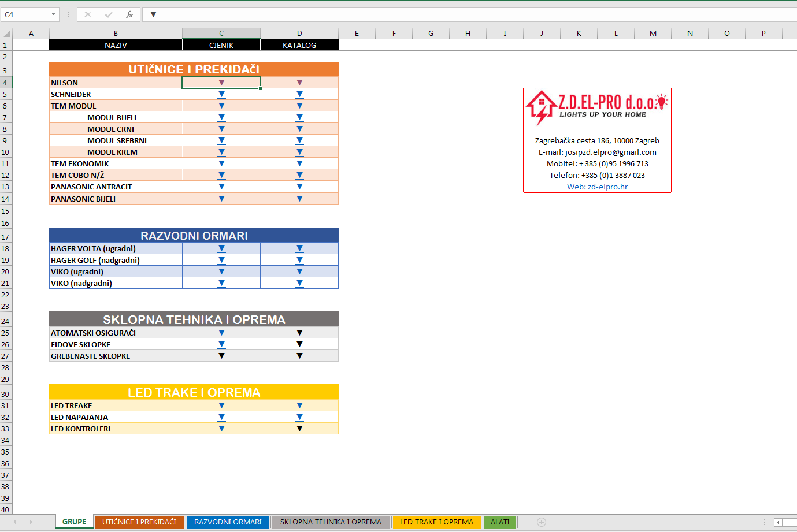Open the ALATI sheet tab
The height and width of the screenshot is (532, 797).
pos(500,522)
